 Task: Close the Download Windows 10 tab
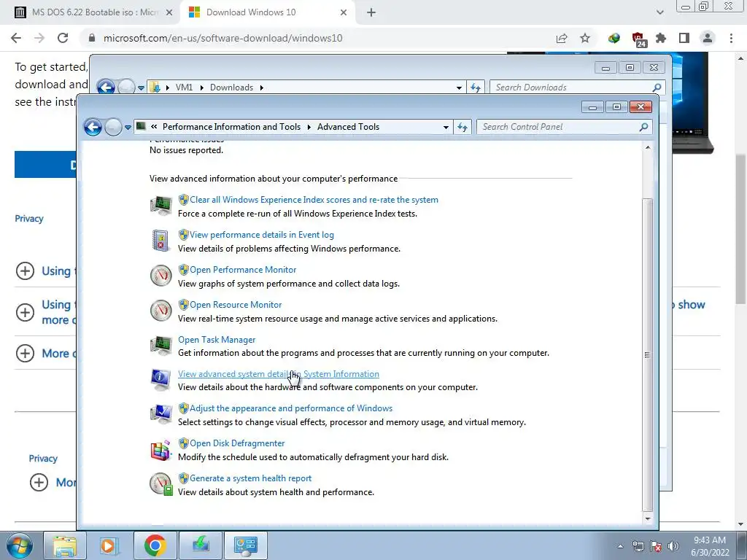[x=344, y=12]
